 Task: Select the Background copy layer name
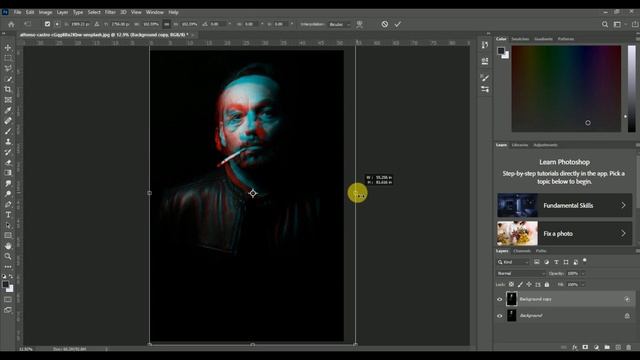click(x=536, y=299)
